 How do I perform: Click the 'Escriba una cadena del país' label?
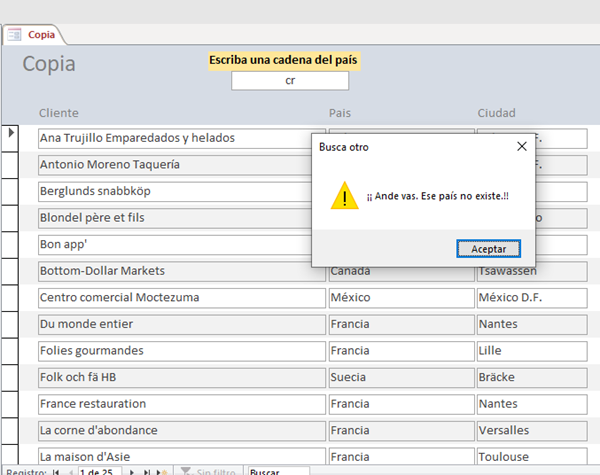click(284, 60)
